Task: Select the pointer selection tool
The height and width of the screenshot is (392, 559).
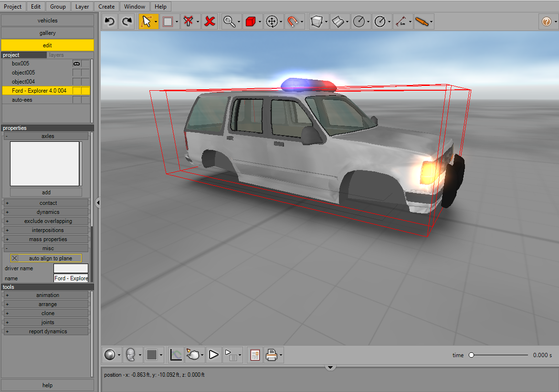Action: [x=146, y=22]
